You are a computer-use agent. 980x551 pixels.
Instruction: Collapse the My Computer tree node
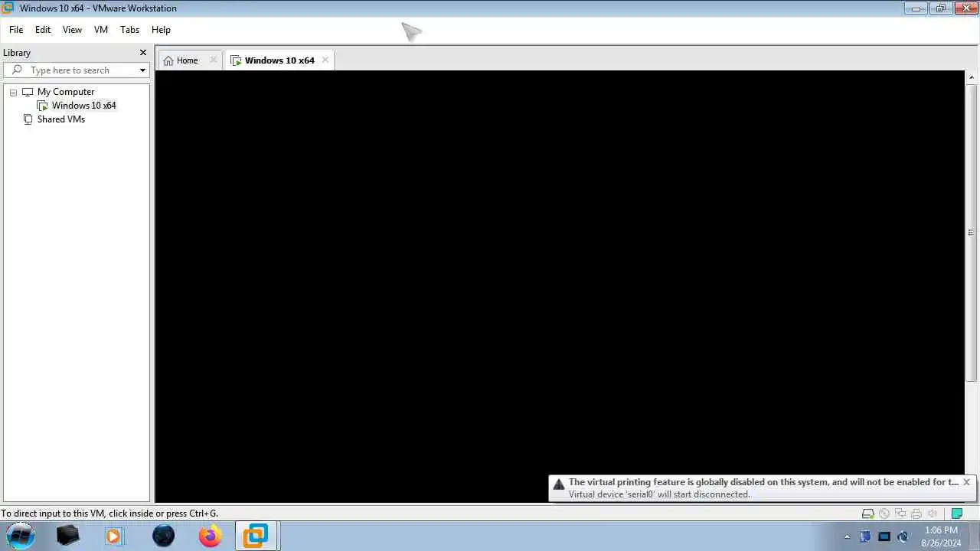(13, 92)
